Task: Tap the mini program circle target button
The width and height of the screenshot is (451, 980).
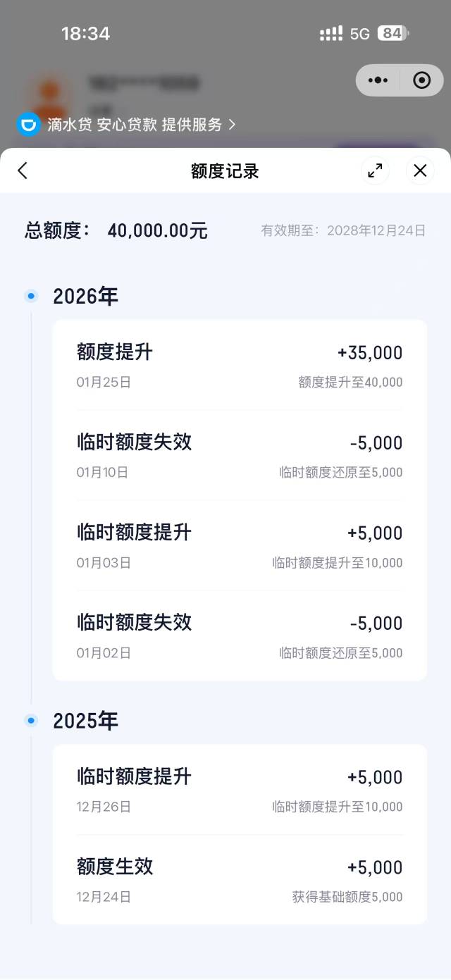Action: (x=421, y=80)
